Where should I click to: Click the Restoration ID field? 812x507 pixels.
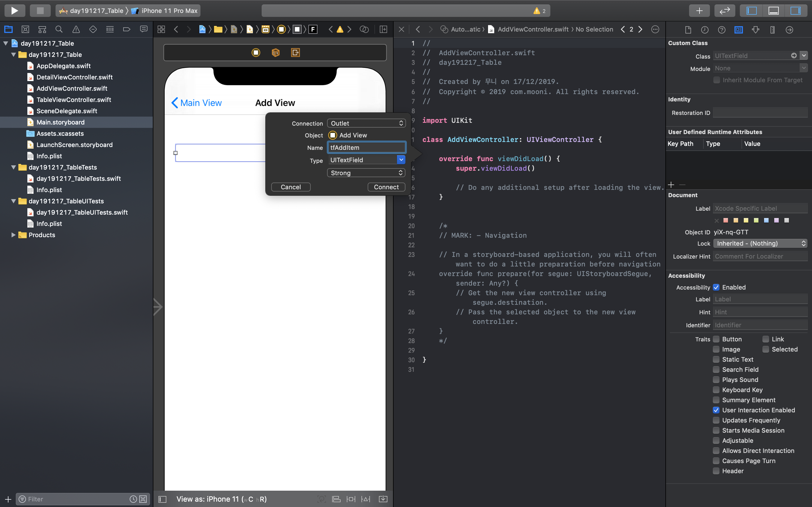pyautogui.click(x=760, y=113)
